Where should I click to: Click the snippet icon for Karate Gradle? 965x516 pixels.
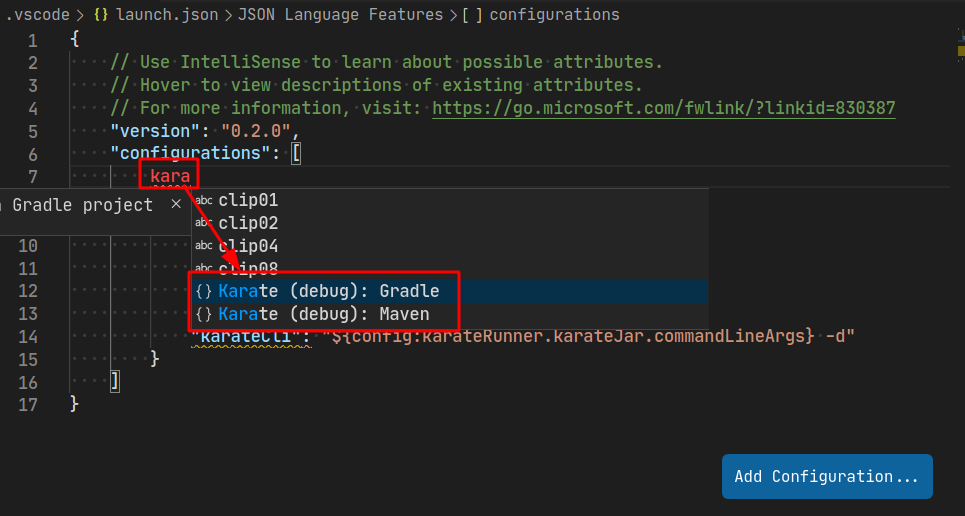204,291
